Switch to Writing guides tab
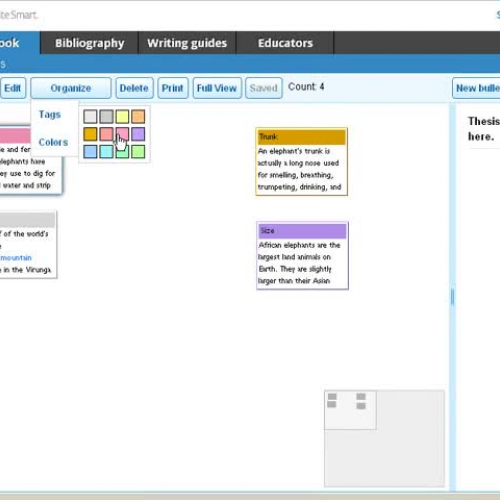This screenshot has width=500, height=500. [x=187, y=43]
